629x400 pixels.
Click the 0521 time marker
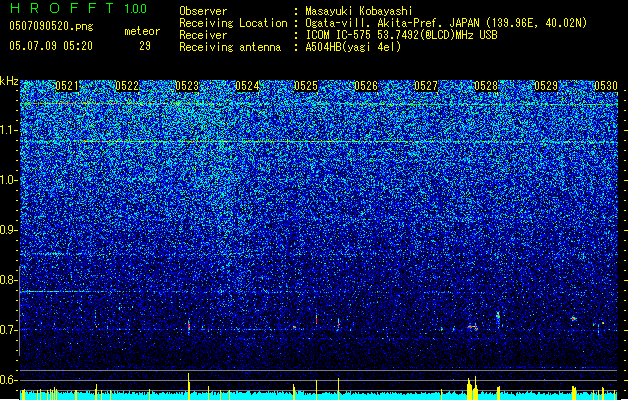pyautogui.click(x=67, y=86)
